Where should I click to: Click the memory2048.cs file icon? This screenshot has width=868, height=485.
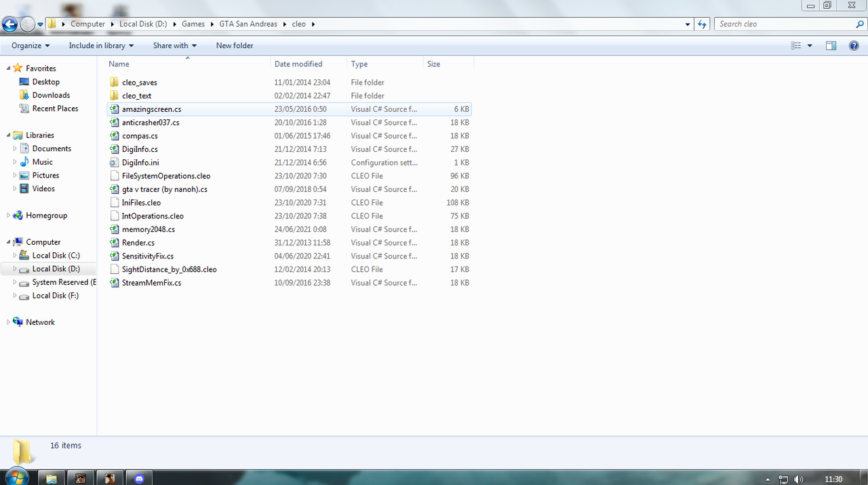coord(114,229)
